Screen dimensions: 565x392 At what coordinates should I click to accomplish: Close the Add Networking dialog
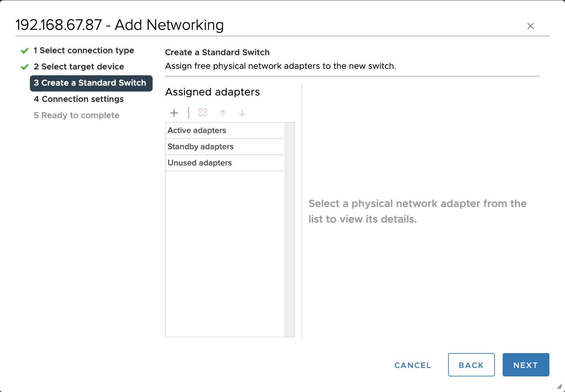(x=531, y=26)
